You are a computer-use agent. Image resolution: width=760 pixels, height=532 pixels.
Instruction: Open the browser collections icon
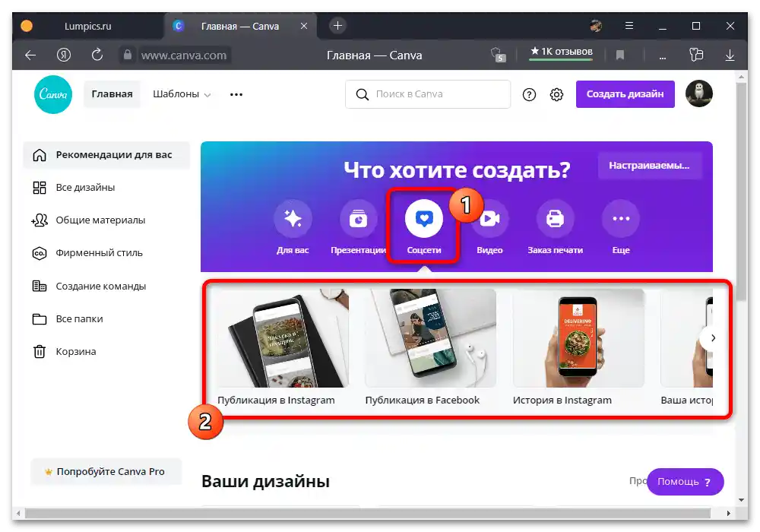point(696,55)
